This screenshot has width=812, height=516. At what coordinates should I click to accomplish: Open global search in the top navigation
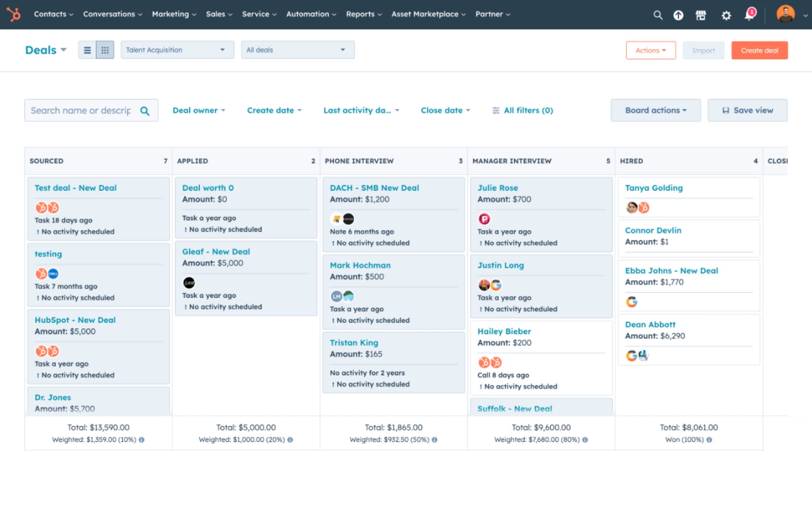pyautogui.click(x=658, y=15)
